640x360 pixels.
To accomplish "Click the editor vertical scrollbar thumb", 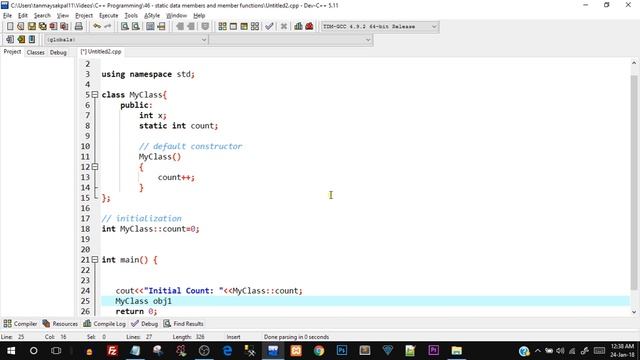I will [634, 183].
